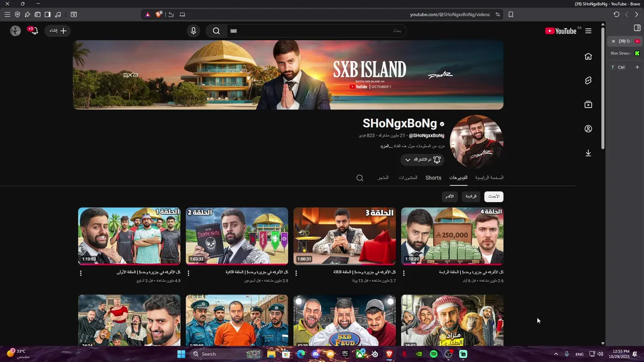
Task: Open the YouTube account avatar menu
Action: (x=16, y=31)
